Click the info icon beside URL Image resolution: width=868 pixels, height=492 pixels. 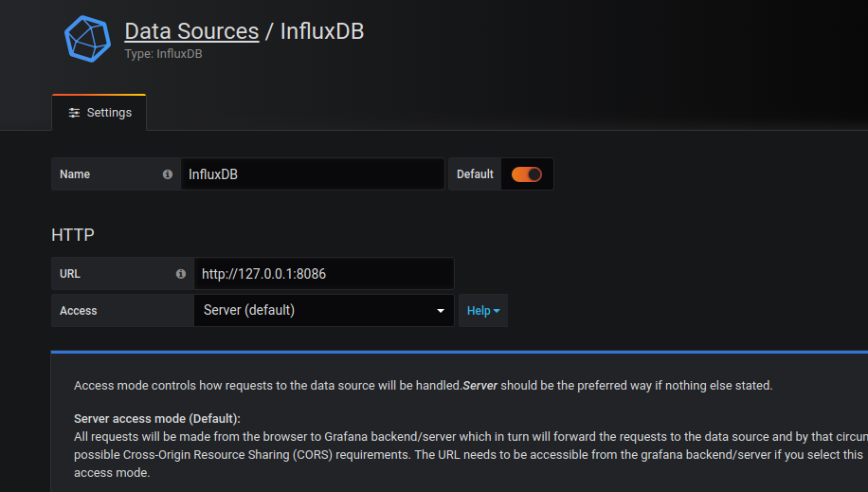point(181,274)
